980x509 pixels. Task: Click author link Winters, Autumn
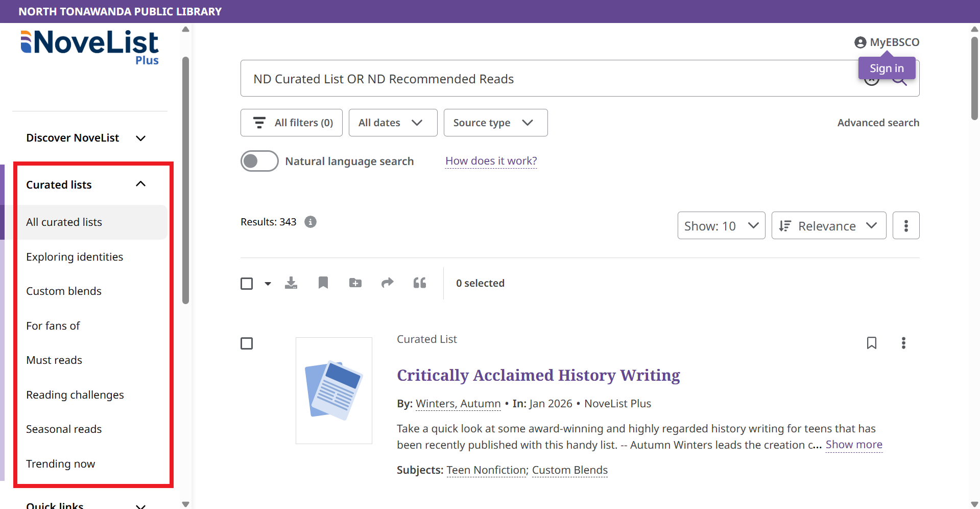point(458,404)
